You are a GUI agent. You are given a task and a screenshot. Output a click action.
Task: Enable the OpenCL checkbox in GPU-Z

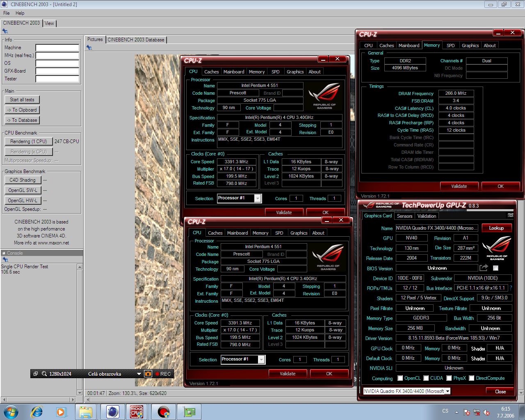[401, 378]
